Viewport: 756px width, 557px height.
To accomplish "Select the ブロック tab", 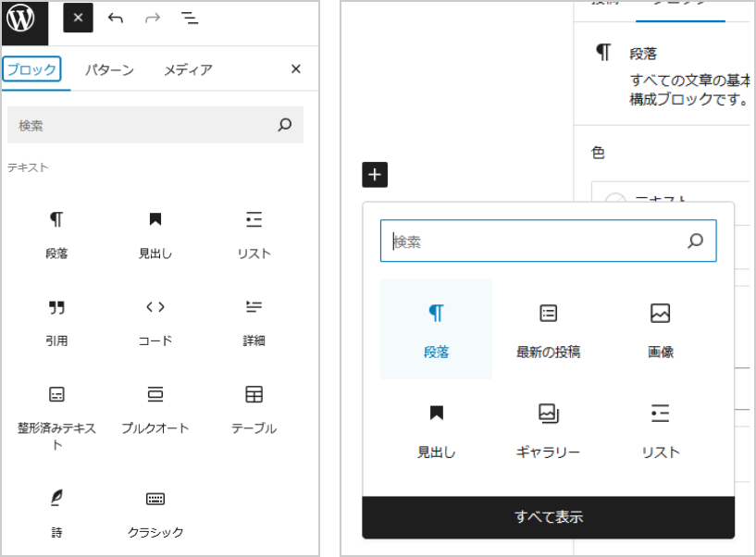I will [31, 70].
